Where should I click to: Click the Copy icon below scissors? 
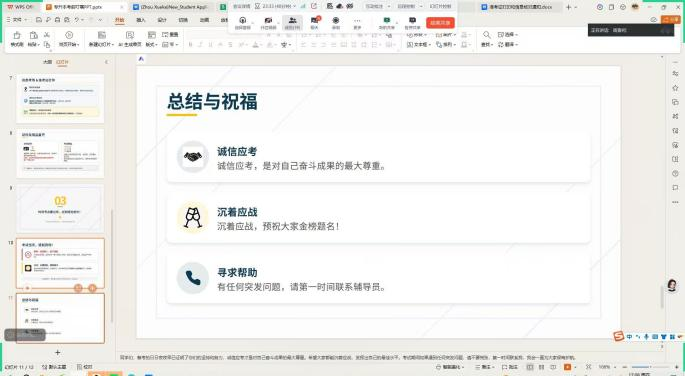tap(47, 45)
